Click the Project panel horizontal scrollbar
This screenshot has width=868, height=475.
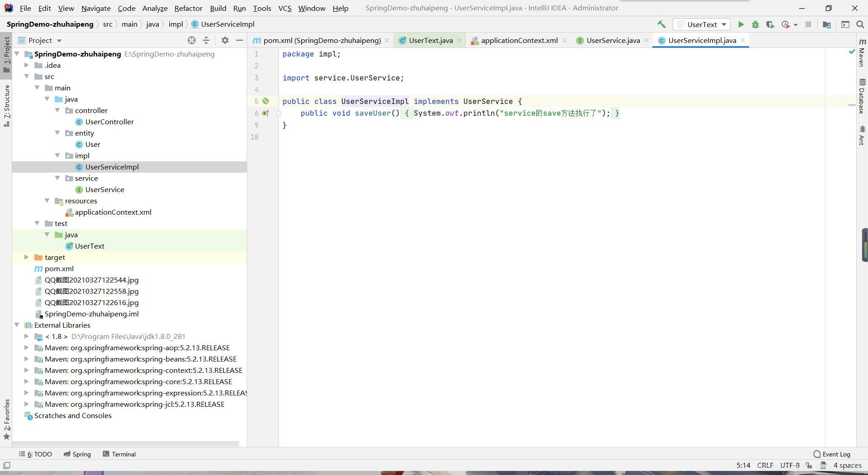click(x=126, y=444)
